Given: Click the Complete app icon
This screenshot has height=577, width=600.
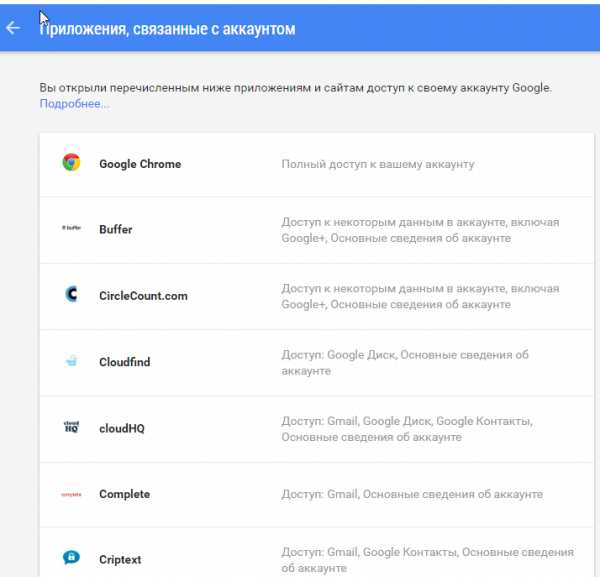Looking at the screenshot, I should tap(72, 494).
